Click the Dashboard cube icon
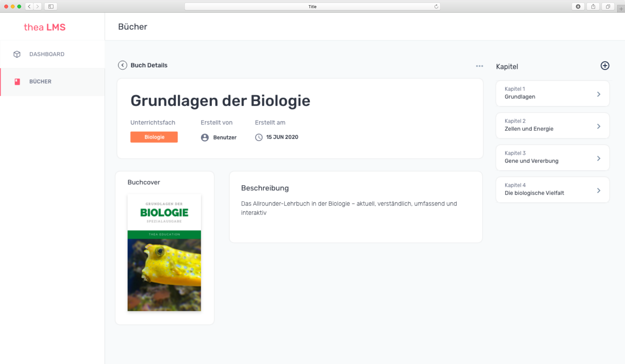This screenshot has height=364, width=625. (x=17, y=54)
